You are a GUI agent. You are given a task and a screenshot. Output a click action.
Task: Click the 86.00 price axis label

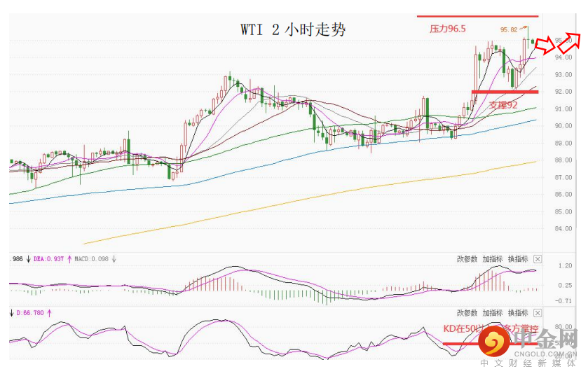pyautogui.click(x=563, y=195)
